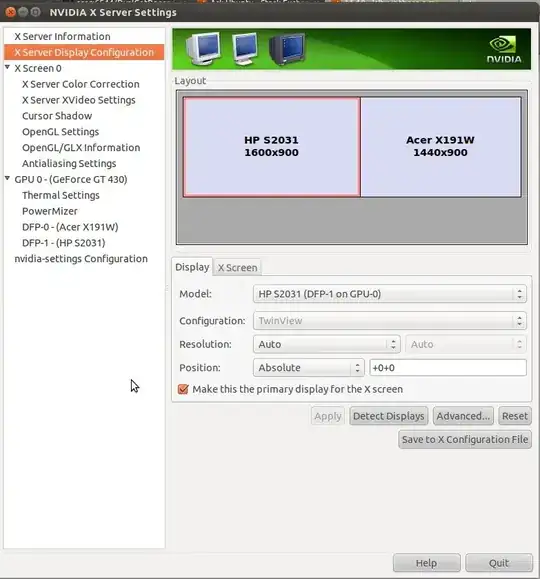540x579 pixels.
Task: Collapse the GPU 0 tree node
Action: point(7,178)
